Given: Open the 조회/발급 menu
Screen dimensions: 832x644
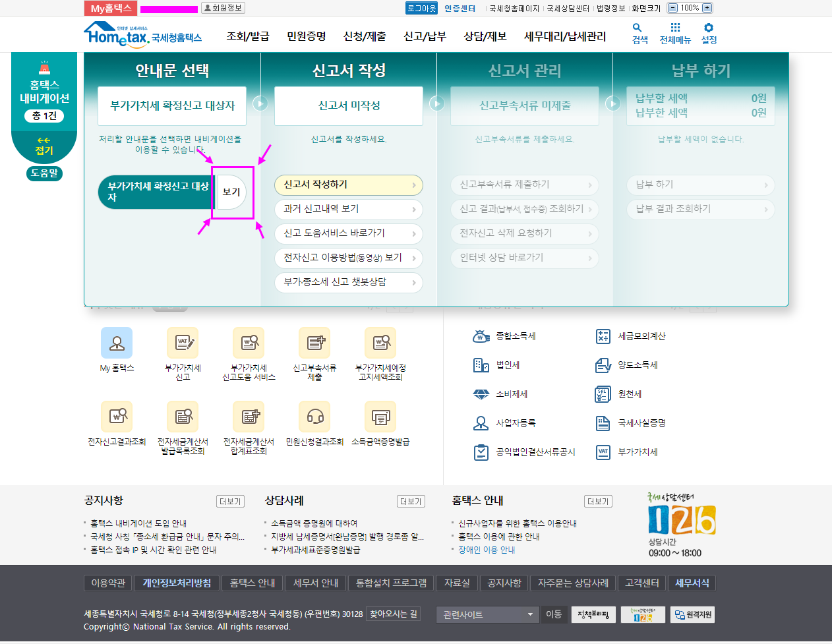Looking at the screenshot, I should click(x=248, y=36).
